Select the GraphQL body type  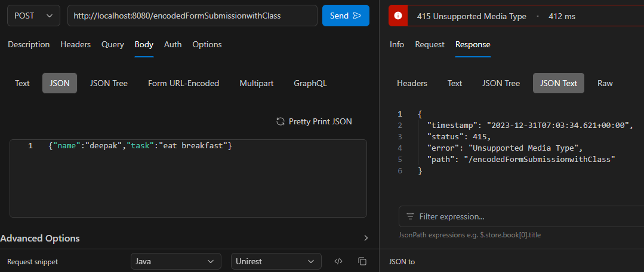310,83
